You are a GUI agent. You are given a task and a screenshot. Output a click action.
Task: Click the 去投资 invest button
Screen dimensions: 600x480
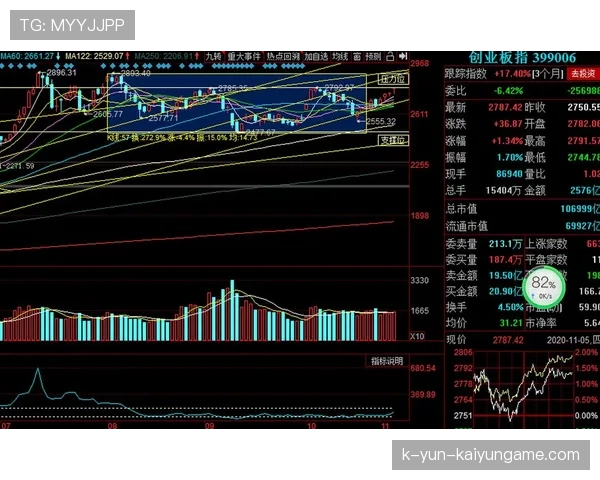click(x=581, y=74)
